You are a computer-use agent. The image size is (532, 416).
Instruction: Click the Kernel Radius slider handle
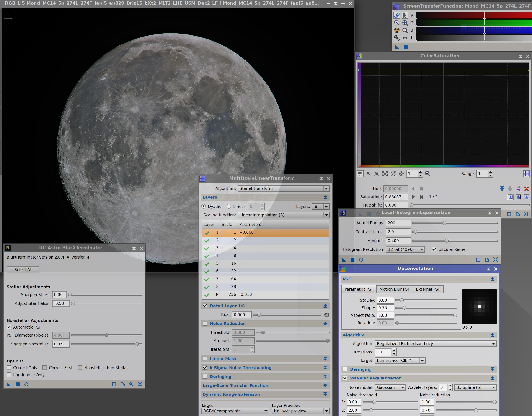click(x=444, y=223)
